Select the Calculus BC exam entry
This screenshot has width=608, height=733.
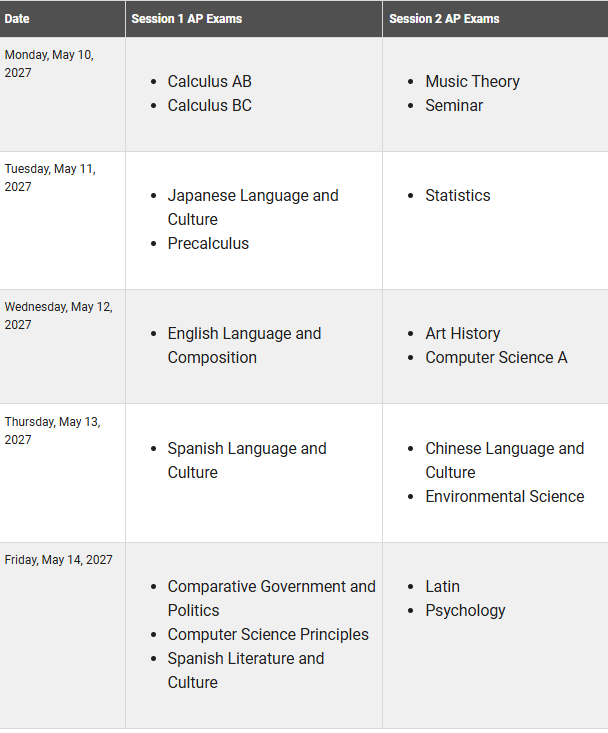[209, 105]
